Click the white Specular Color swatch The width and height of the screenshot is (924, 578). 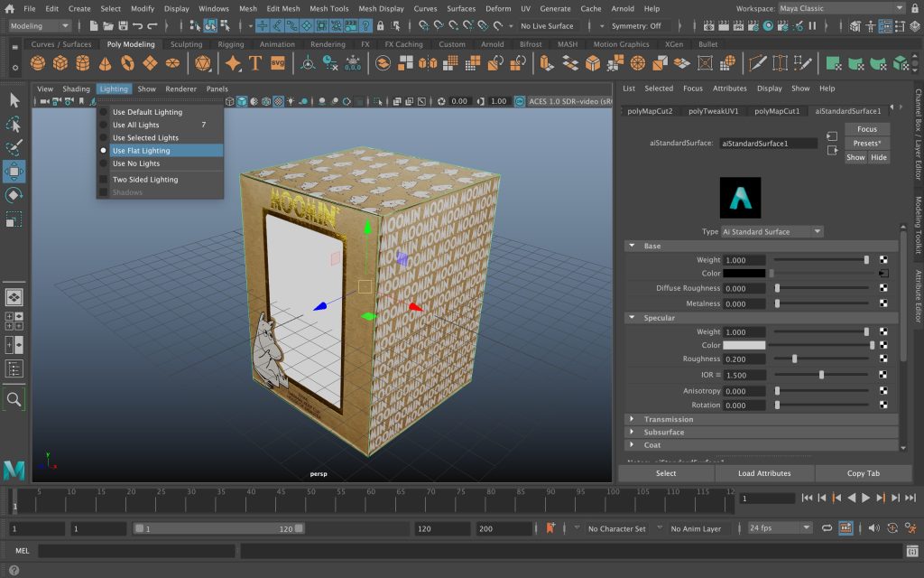point(744,346)
